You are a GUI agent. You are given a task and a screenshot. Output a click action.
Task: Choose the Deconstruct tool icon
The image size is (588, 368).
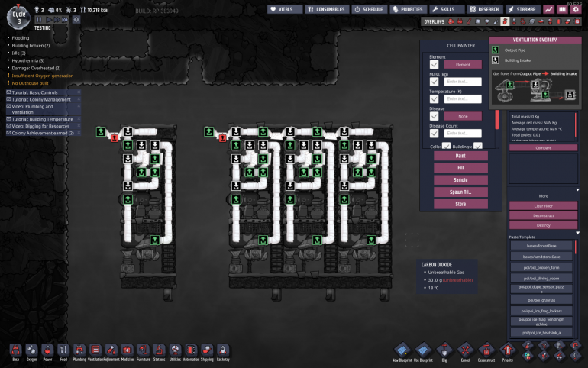click(x=486, y=349)
